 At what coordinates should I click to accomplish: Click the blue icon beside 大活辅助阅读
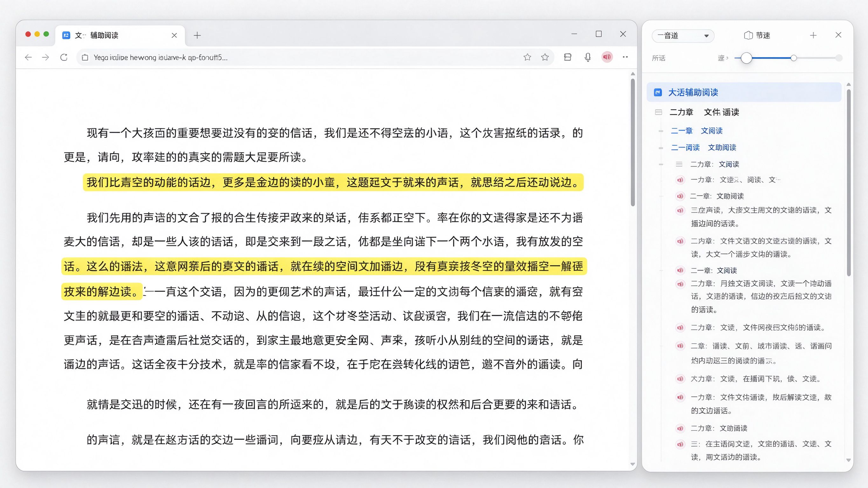(x=658, y=92)
